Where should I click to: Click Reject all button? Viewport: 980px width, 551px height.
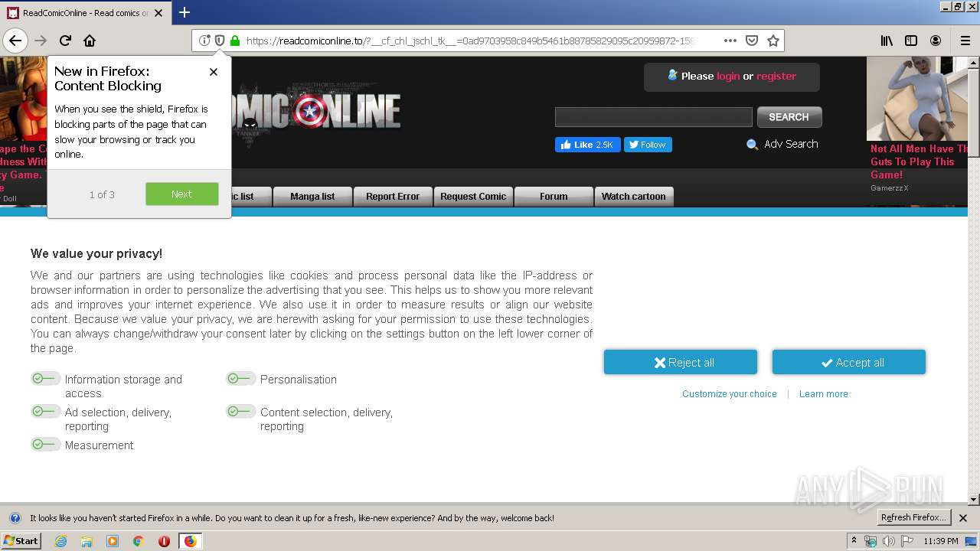click(681, 363)
